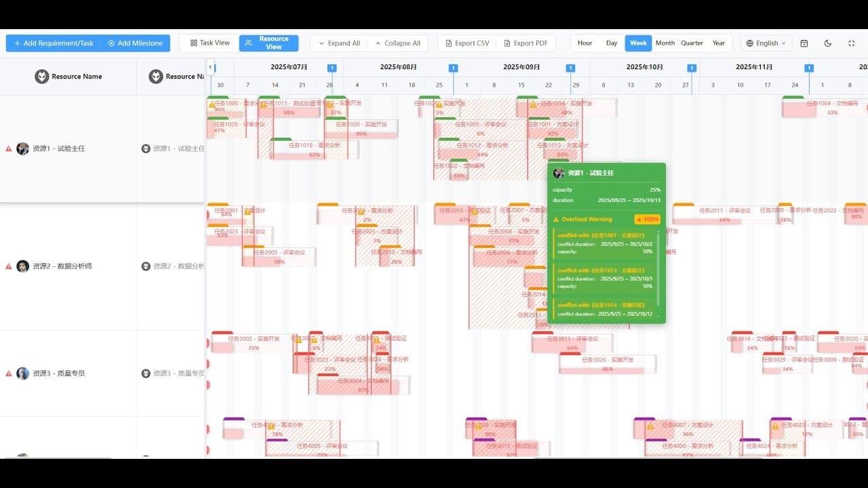Switch timeline granularity to Day
Screen dimensions: 868x488
click(612, 43)
